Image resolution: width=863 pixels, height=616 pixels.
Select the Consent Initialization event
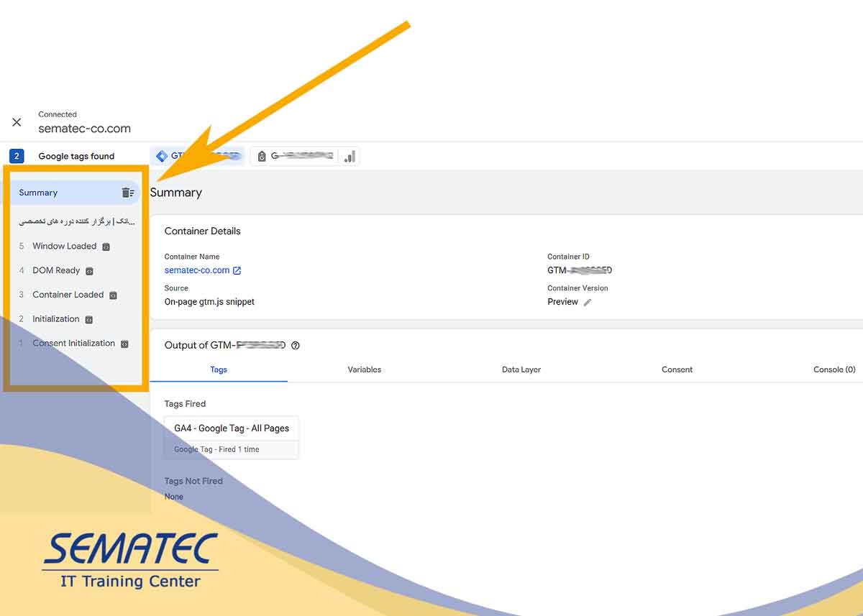(75, 344)
